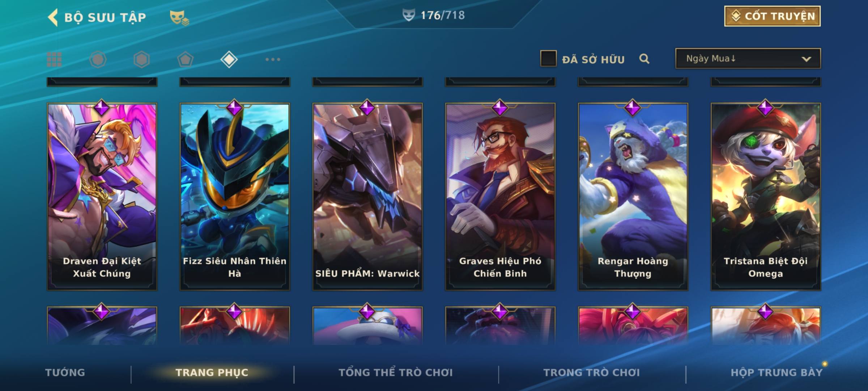
Task: Open the Draven Đại Kiệt Xuất Chúng skin
Action: [102, 197]
